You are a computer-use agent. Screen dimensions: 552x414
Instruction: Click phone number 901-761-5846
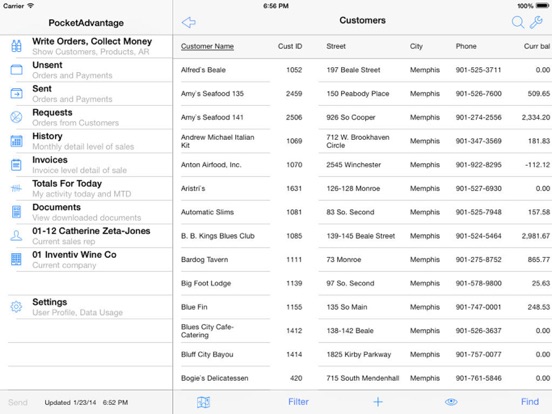click(478, 378)
